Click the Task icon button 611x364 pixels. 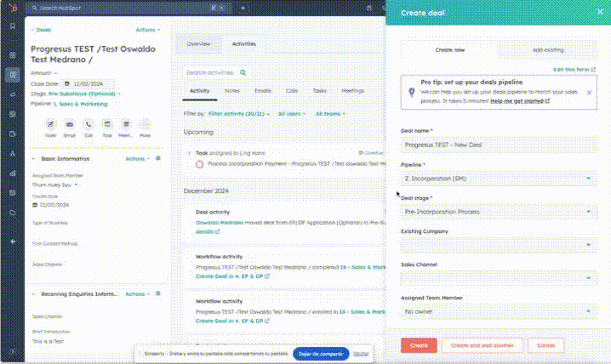click(x=107, y=124)
